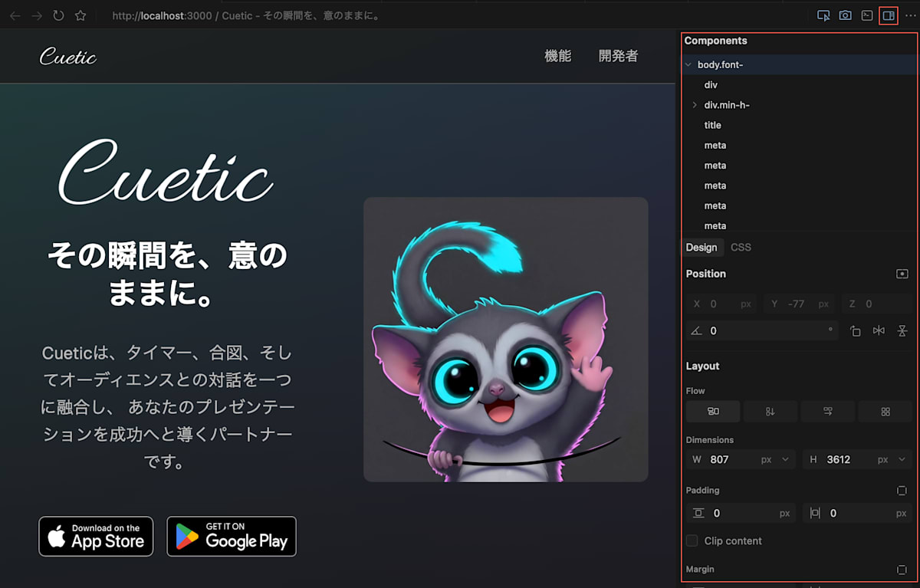
Task: Select the body.font- component row
Action: [799, 65]
